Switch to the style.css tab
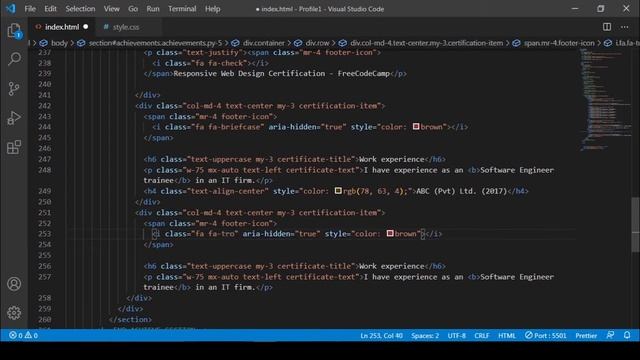The image size is (640, 360). [x=126, y=27]
